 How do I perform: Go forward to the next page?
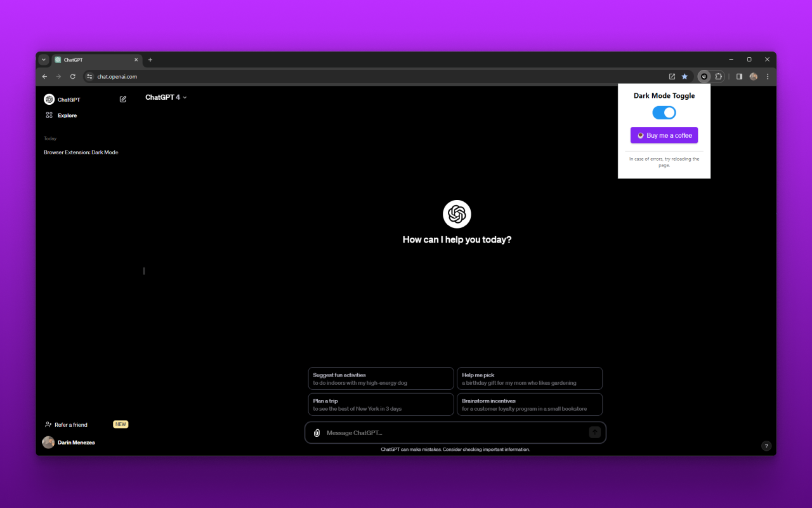click(x=58, y=76)
